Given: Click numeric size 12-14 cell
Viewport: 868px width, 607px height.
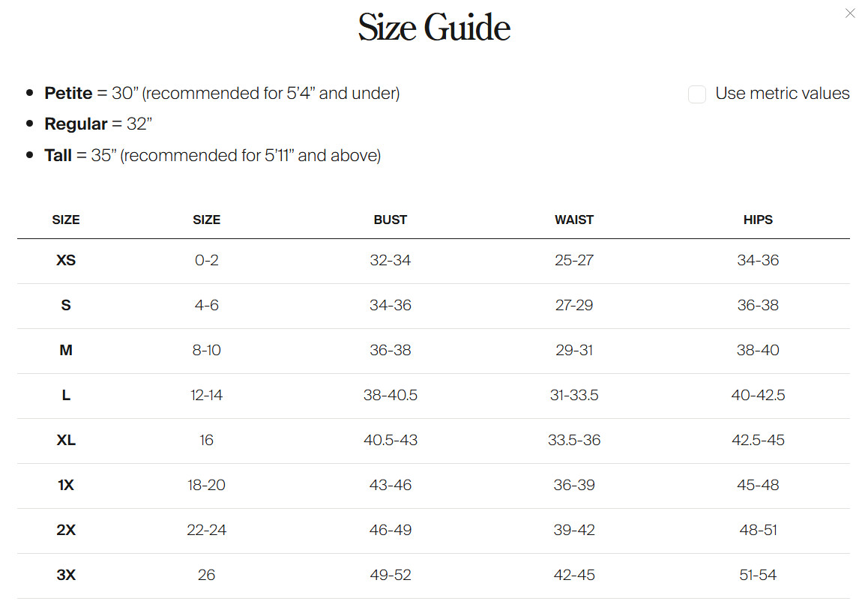Looking at the screenshot, I should (x=206, y=396).
